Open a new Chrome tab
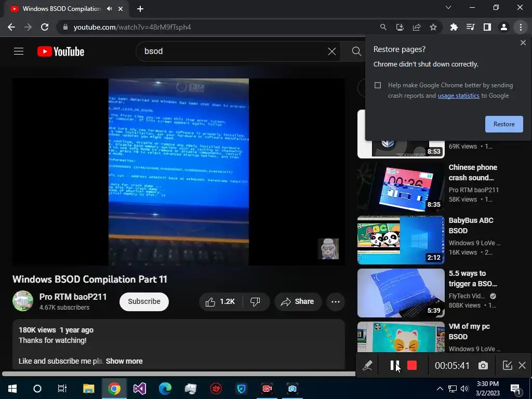The image size is (532, 399). point(140,9)
